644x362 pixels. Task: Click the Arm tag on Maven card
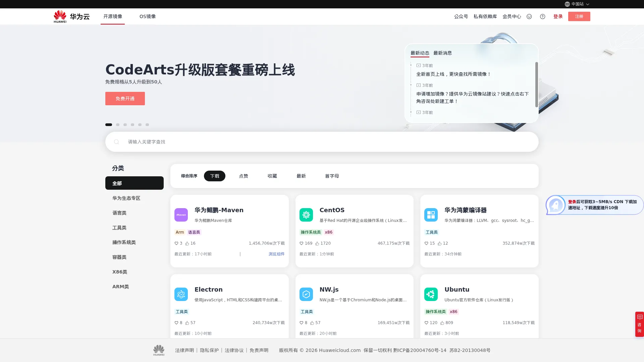tap(180, 232)
